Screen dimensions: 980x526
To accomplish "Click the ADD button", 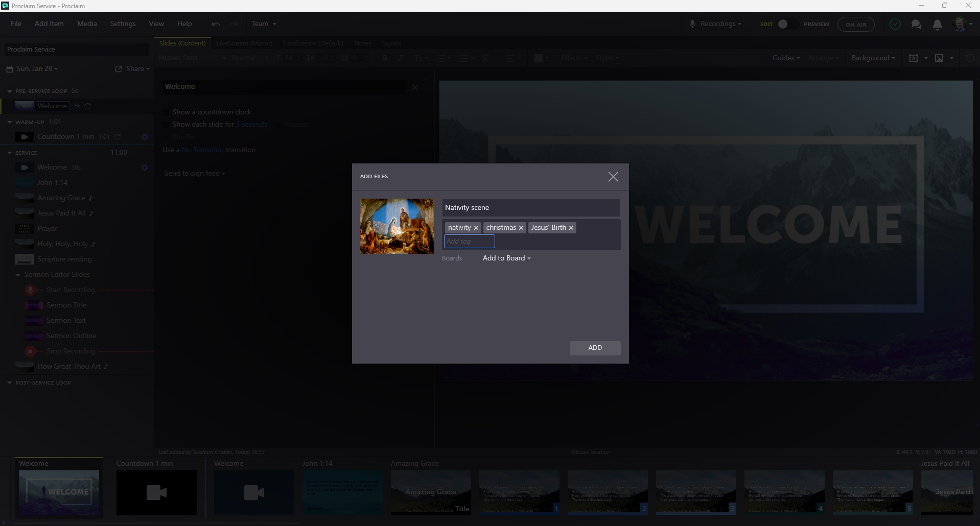I will click(595, 348).
